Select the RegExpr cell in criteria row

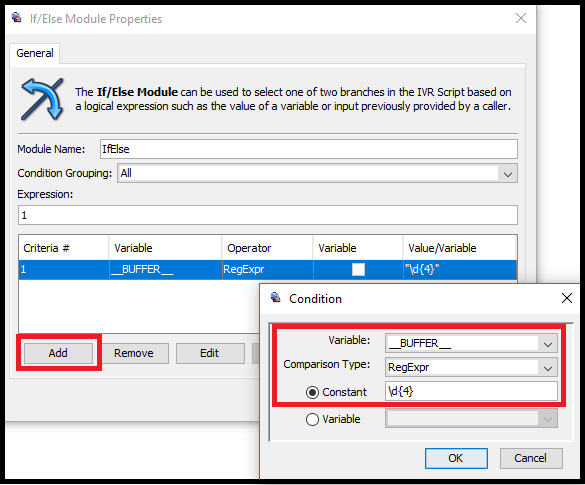(x=267, y=269)
